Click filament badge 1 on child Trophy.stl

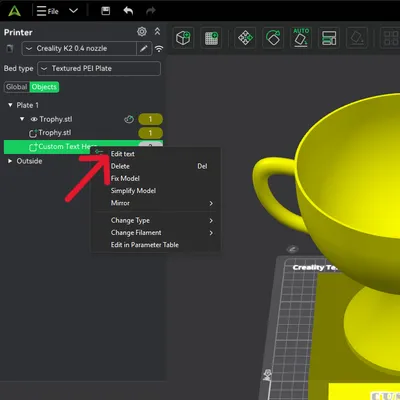150,133
